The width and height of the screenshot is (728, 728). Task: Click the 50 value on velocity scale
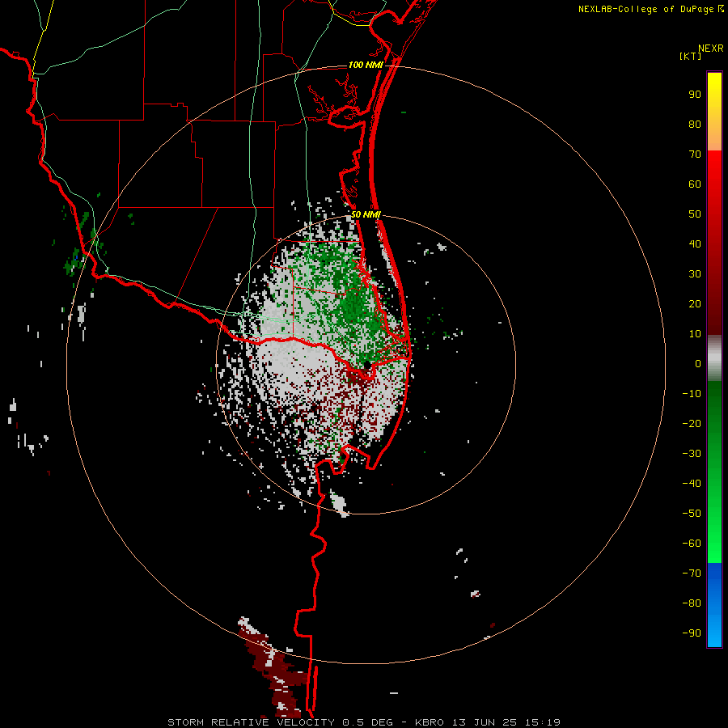point(695,214)
